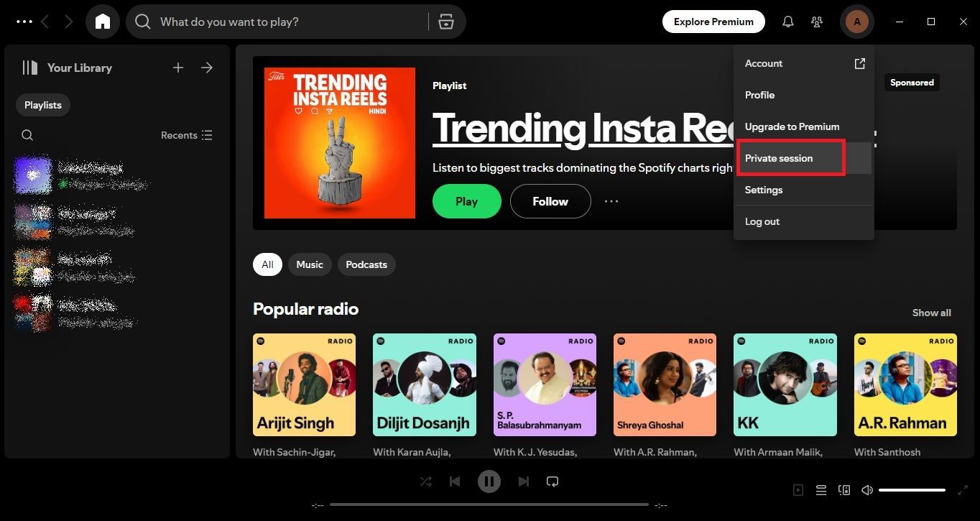Choose Log out from the menu
The width and height of the screenshot is (980, 521).
point(804,221)
